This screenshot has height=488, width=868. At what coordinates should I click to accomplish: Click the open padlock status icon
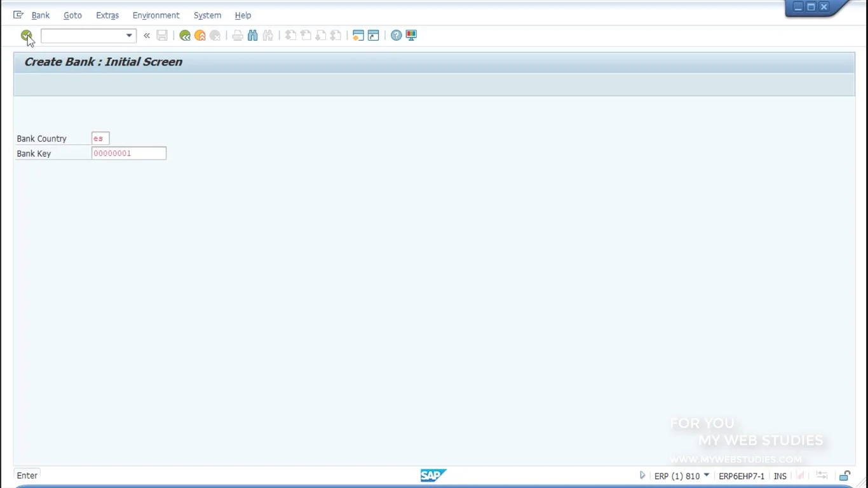(x=844, y=475)
